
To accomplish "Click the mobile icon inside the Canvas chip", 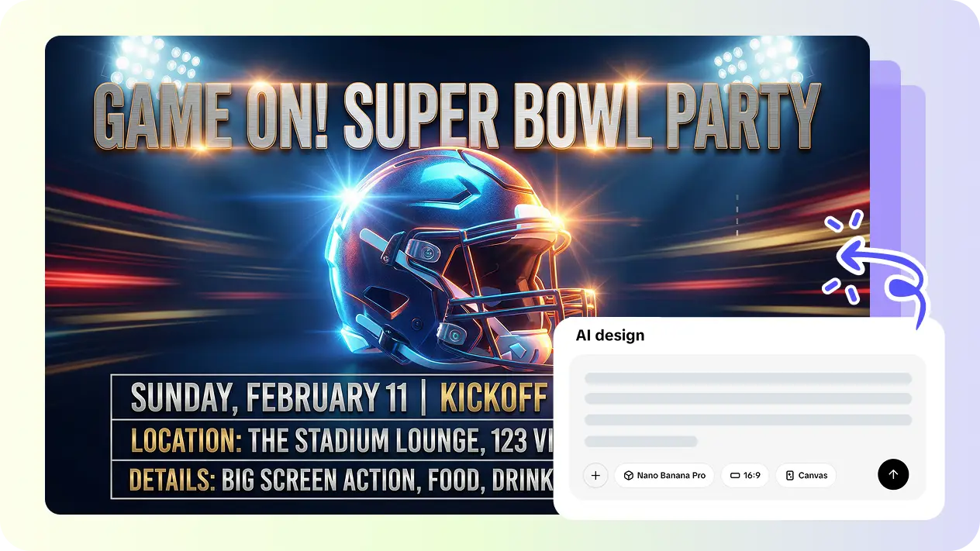I will tap(788, 475).
